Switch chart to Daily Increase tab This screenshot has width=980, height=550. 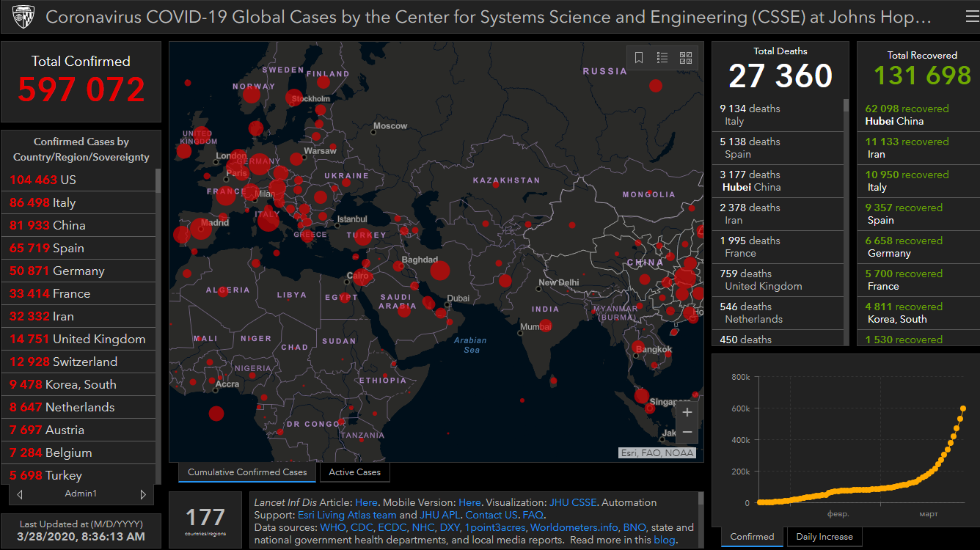coord(824,537)
